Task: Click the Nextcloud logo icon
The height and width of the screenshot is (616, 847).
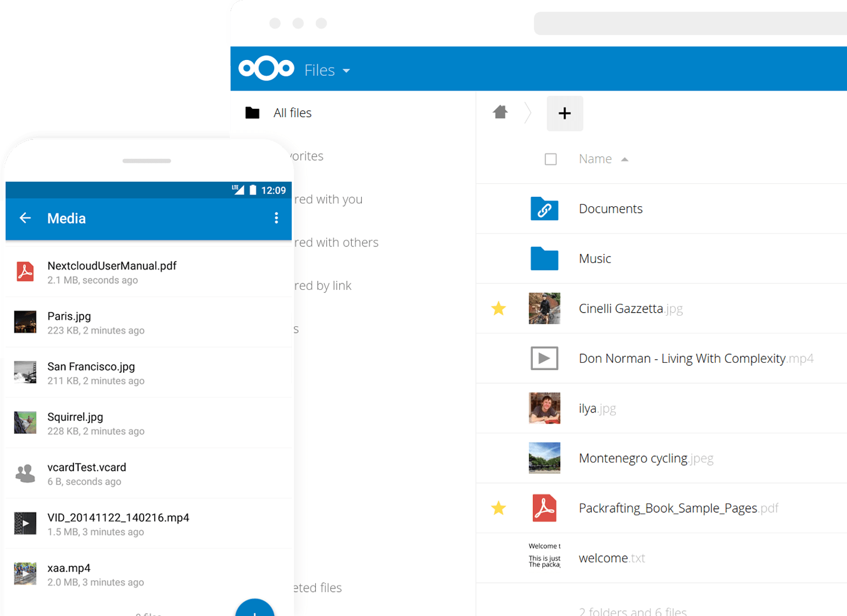Action: 266,69
